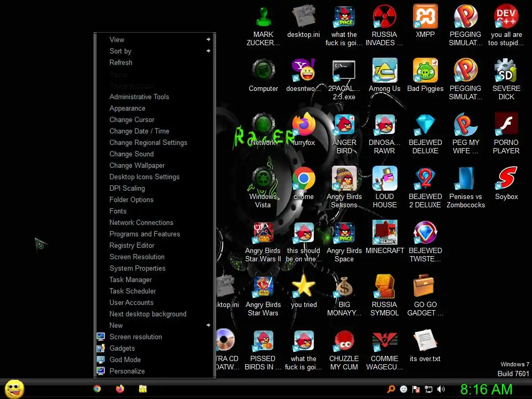Image resolution: width=532 pixels, height=399 pixels.
Task: Select User Accounts menu entry
Action: (x=156, y=302)
